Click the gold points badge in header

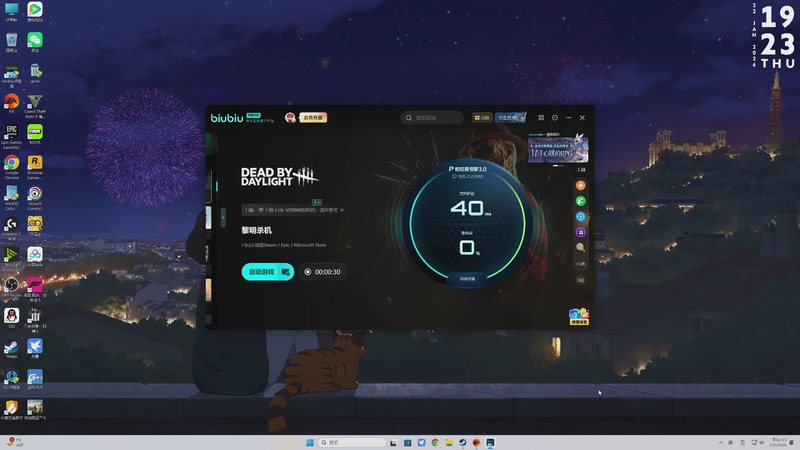pyautogui.click(x=482, y=117)
